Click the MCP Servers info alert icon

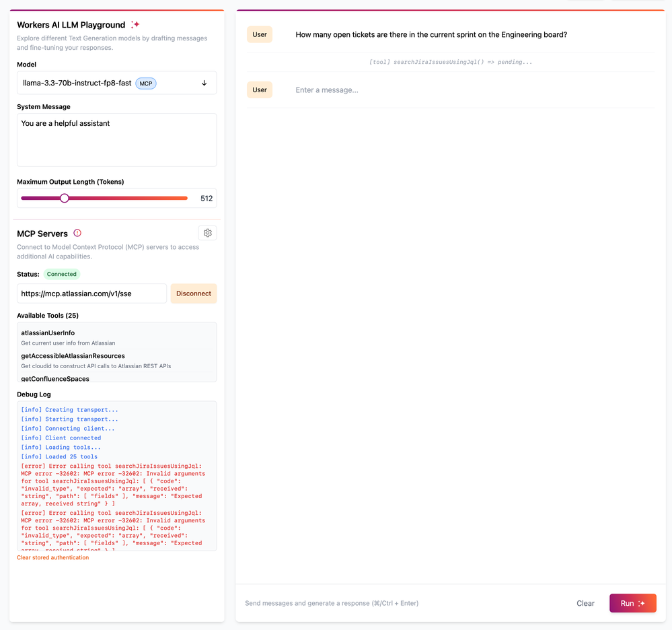[77, 233]
